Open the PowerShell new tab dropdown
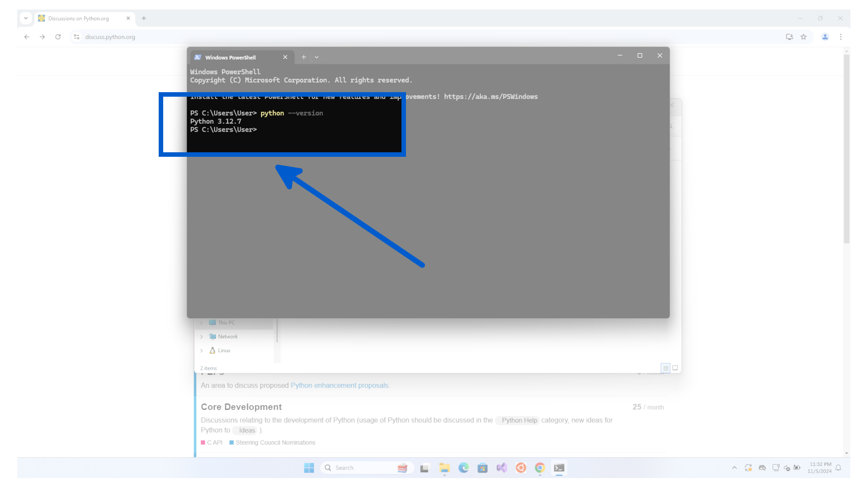Image resolution: width=868 pixels, height=488 pixels. pyautogui.click(x=316, y=57)
